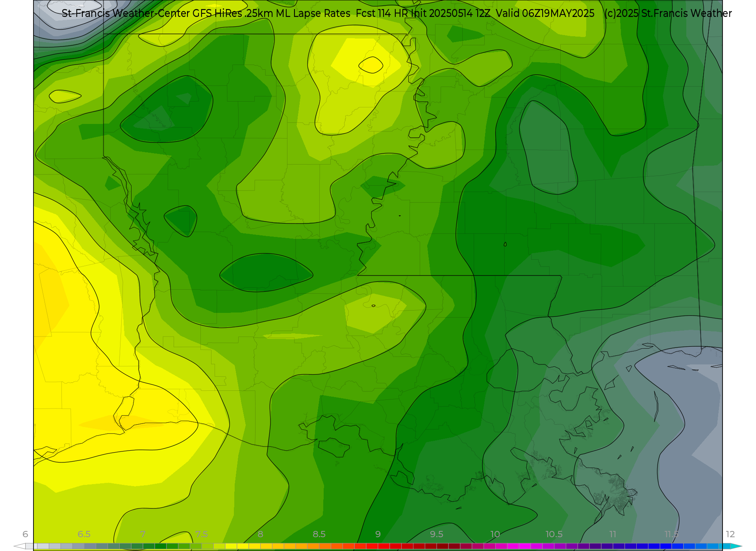This screenshot has width=756, height=551.
Task: Click the bright yellow swatch in the colorbar
Action: click(x=243, y=546)
